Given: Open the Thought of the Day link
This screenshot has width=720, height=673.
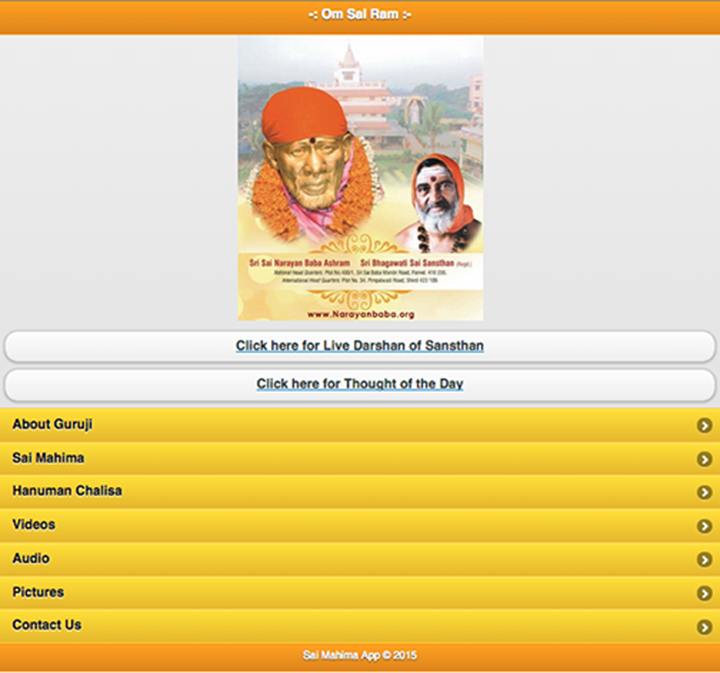Looking at the screenshot, I should click(x=360, y=384).
